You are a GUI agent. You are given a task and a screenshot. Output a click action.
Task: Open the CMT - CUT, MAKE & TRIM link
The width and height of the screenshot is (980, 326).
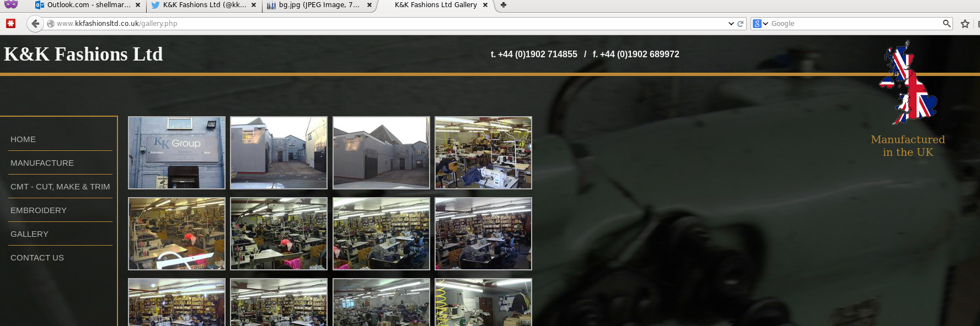point(60,187)
